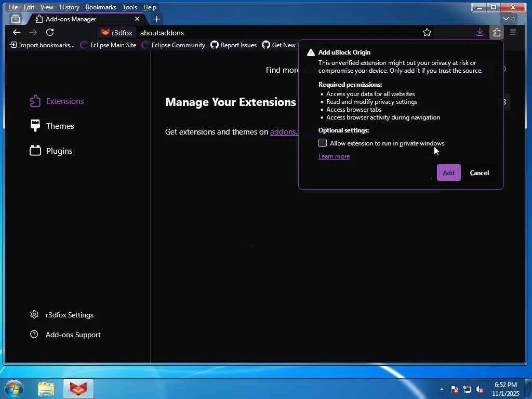This screenshot has height=399, width=532.
Task: Open the Bookmarks menu
Action: pos(101,7)
